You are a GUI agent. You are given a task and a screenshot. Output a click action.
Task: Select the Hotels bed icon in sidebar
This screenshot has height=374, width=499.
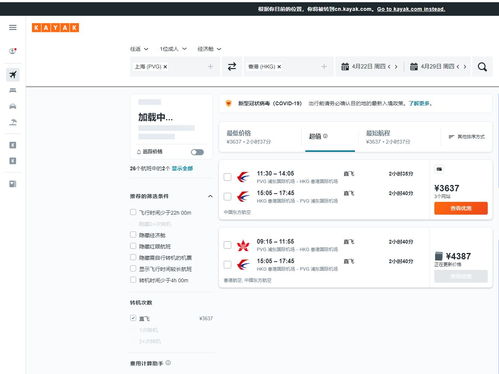pyautogui.click(x=13, y=90)
